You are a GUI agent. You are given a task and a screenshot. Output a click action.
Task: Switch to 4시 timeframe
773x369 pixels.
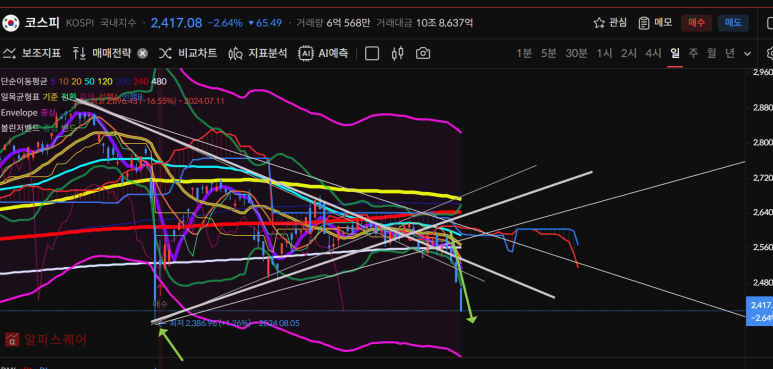pos(653,53)
